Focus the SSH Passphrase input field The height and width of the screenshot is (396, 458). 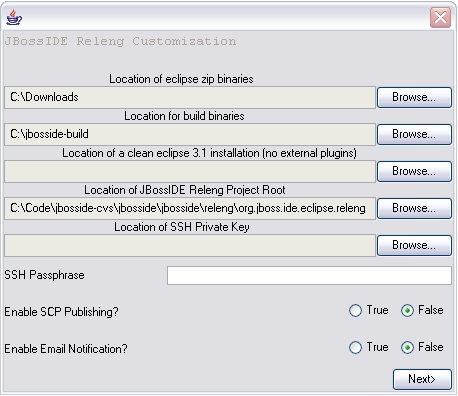tap(309, 275)
